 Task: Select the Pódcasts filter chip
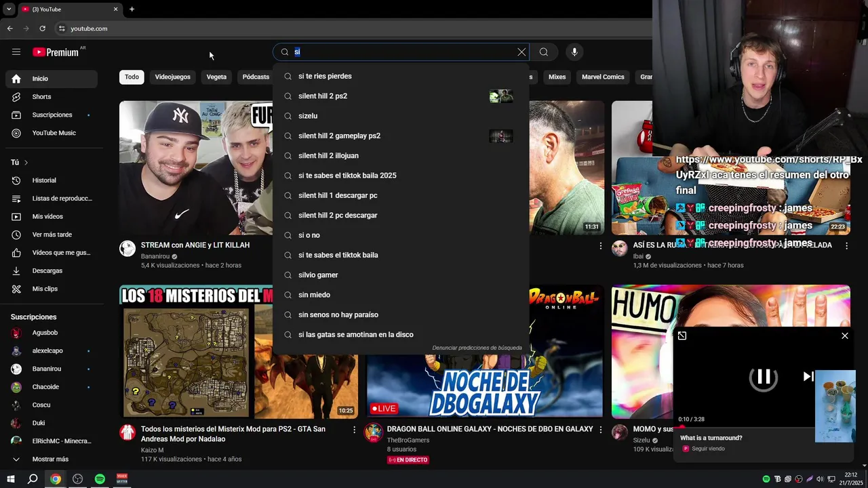(x=256, y=77)
